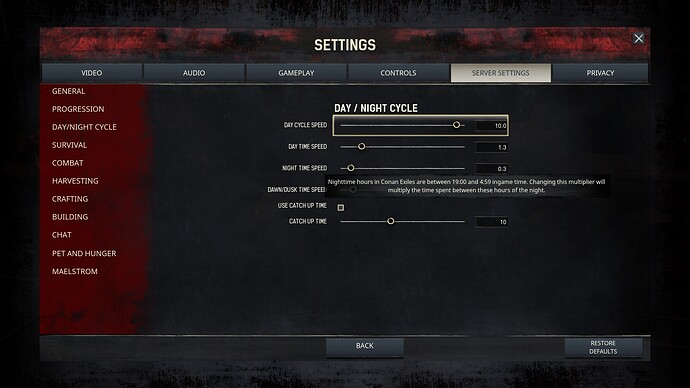Enable the Use Catch Up Time checkbox

click(341, 207)
